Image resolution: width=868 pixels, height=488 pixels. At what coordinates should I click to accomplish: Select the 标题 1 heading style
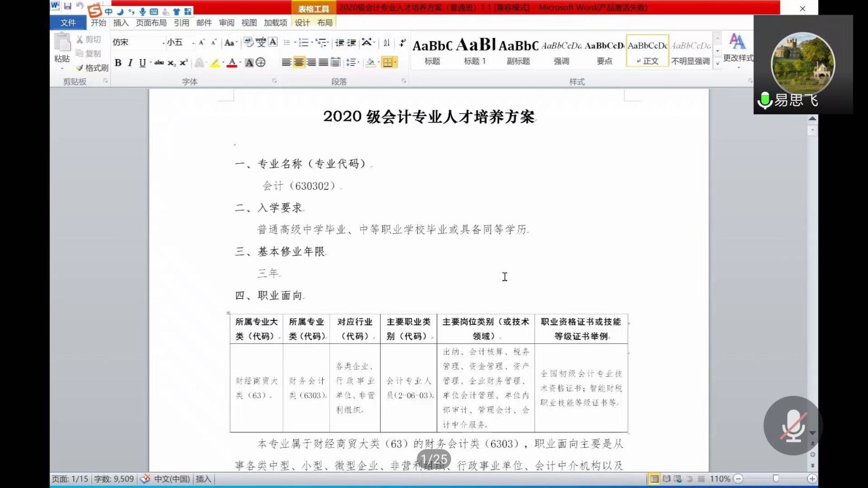(475, 52)
